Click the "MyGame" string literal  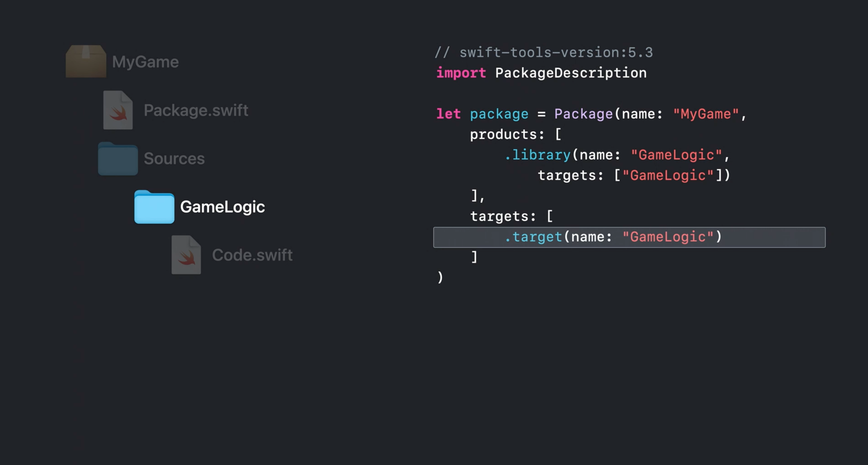click(706, 114)
